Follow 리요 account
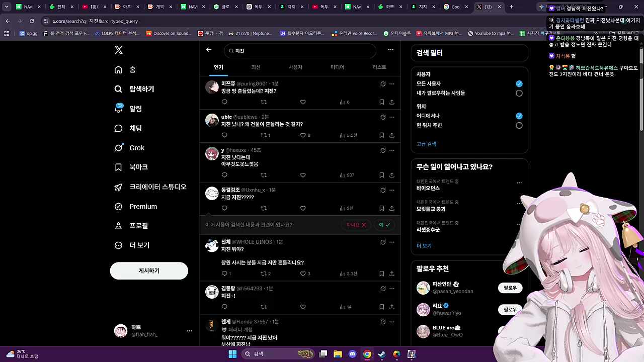The height and width of the screenshot is (362, 644). (x=510, y=310)
